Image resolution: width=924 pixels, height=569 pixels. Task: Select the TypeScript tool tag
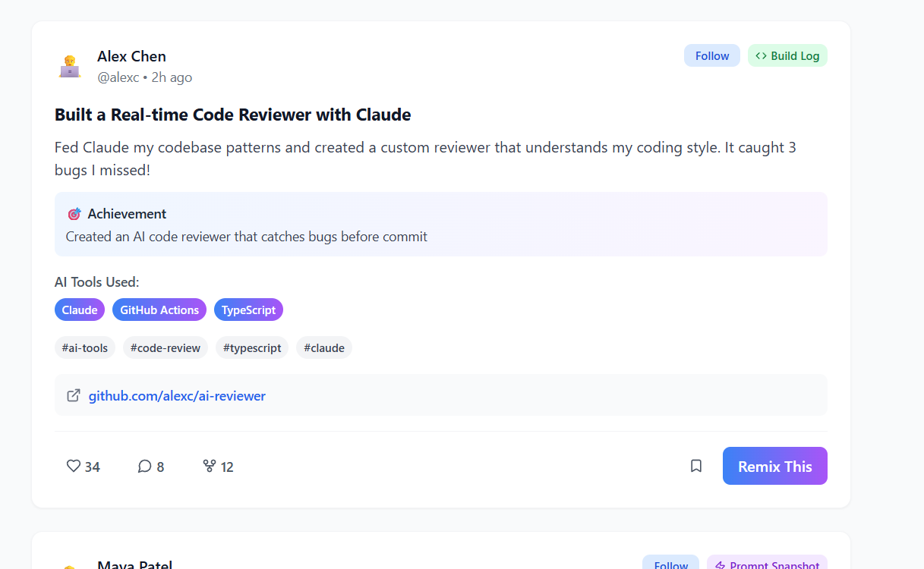(x=248, y=310)
